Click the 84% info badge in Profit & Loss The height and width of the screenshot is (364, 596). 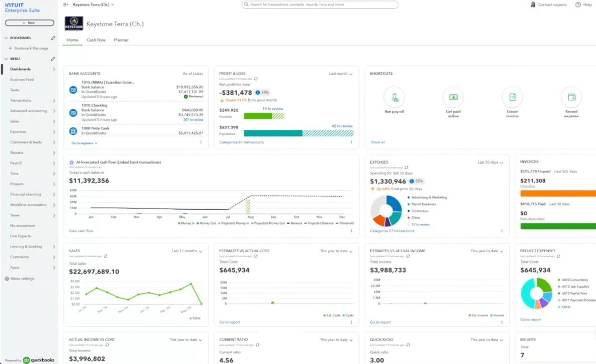coord(262,92)
